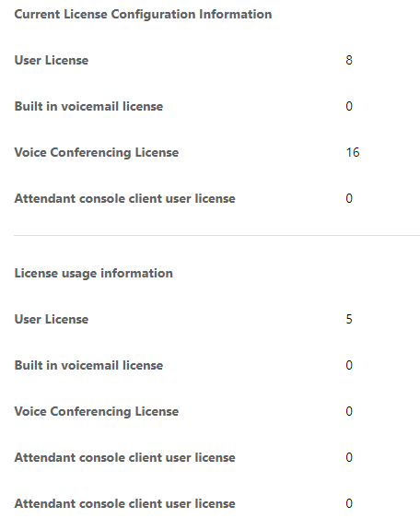420x518 pixels.
Task: Click the value 0 beside the last Attendant console row
Action: (349, 503)
